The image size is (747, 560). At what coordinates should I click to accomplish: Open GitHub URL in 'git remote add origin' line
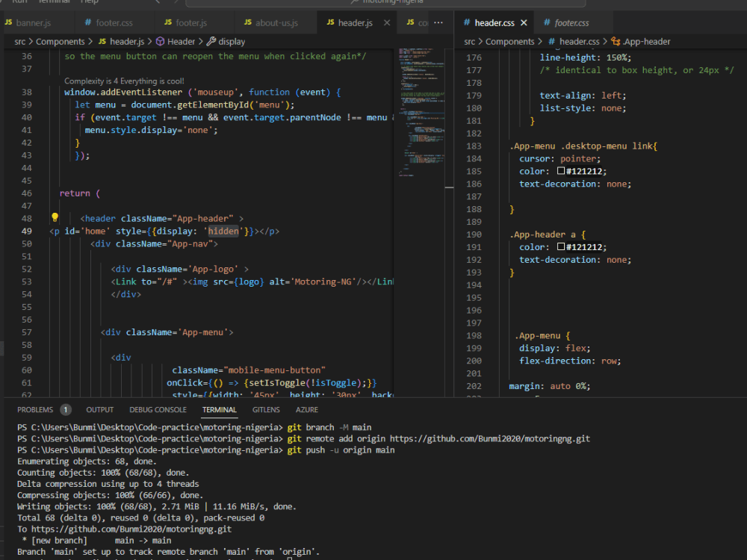(x=490, y=438)
